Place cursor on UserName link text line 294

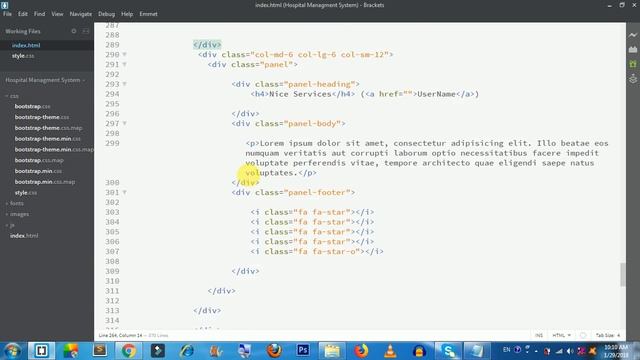(x=436, y=94)
